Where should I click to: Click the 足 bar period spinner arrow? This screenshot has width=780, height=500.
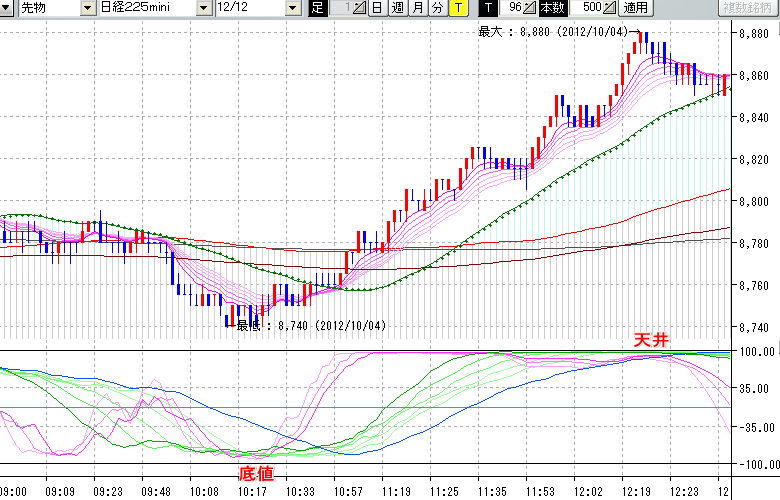pyautogui.click(x=361, y=8)
